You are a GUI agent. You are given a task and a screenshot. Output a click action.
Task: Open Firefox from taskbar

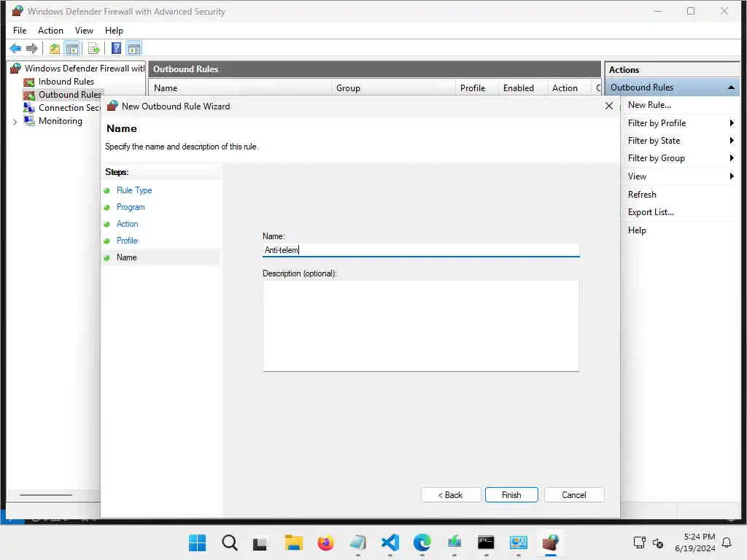(x=325, y=542)
